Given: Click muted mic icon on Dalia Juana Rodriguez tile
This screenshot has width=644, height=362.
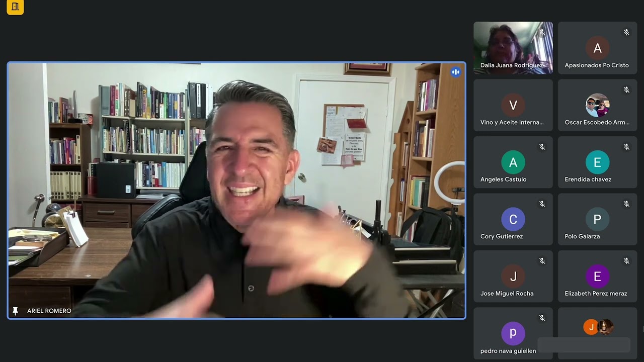Looking at the screenshot, I should [x=542, y=32].
